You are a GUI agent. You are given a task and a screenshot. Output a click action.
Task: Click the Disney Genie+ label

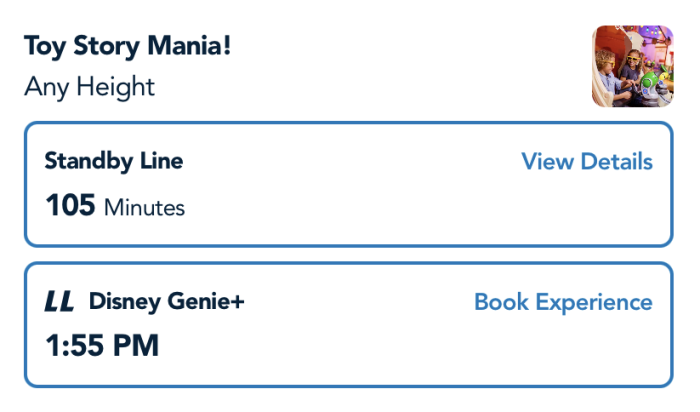click(166, 301)
